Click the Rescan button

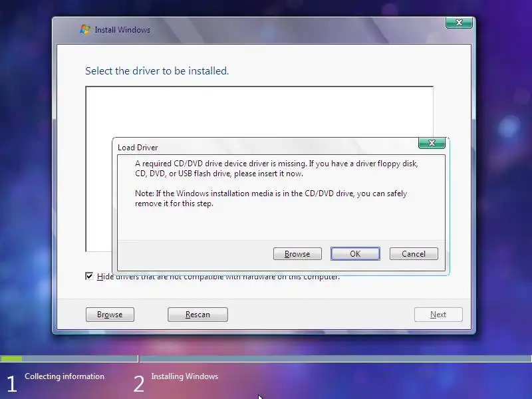[x=198, y=315]
